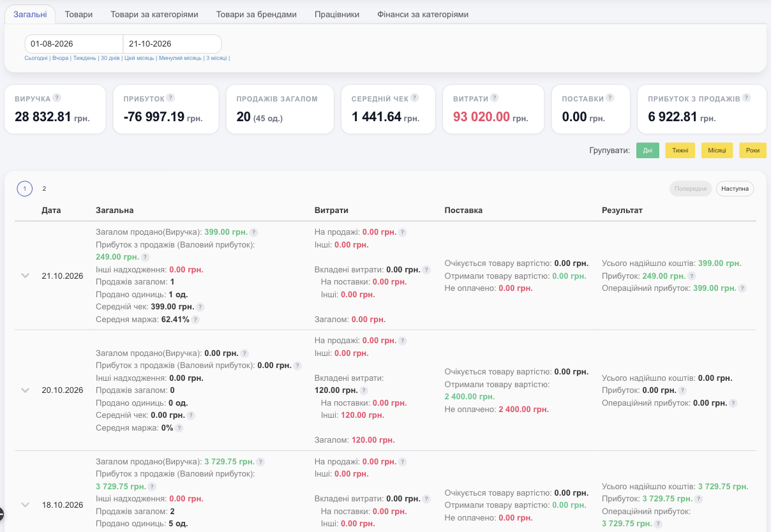This screenshot has height=532, width=771.
Task: Choose the 30 днів date preset
Action: (110, 58)
